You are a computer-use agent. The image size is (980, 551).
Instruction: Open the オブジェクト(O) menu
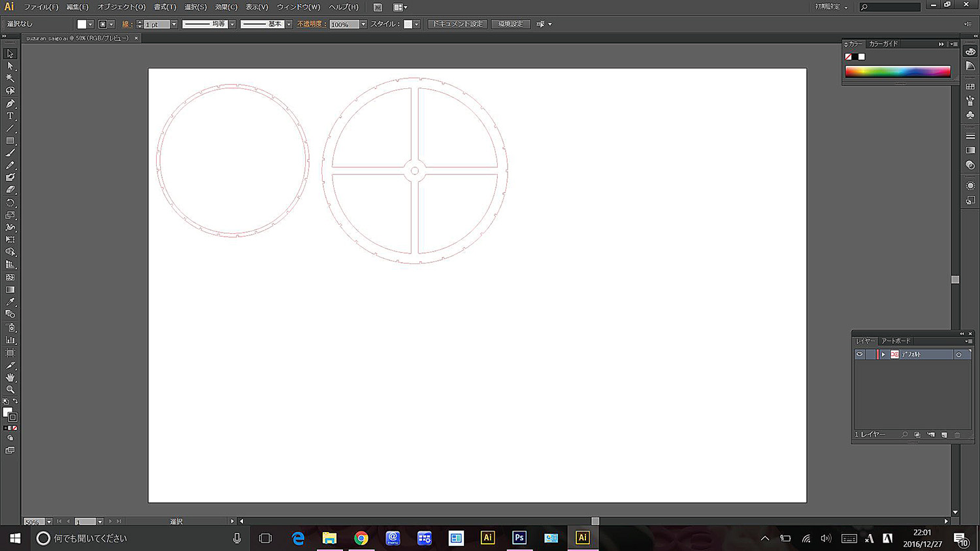tap(121, 7)
